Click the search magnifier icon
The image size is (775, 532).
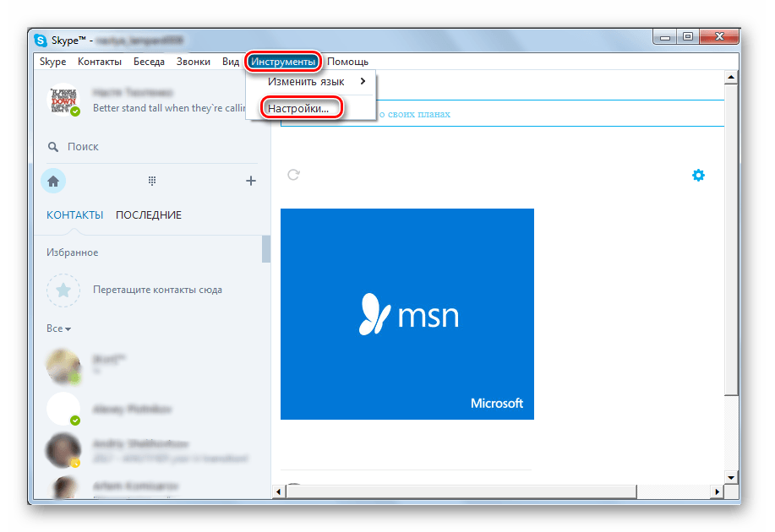(53, 147)
